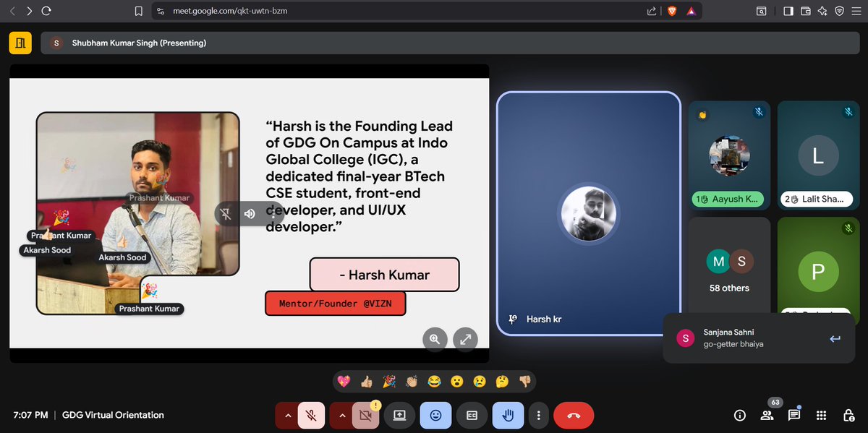Open the microphone device selection chevron
Screen dimensions: 868x433
(288, 416)
